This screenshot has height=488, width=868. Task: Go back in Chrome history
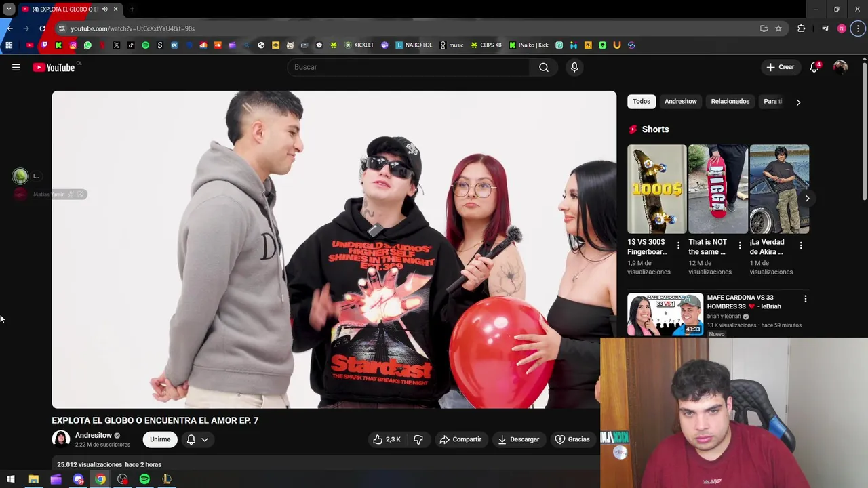point(9,28)
